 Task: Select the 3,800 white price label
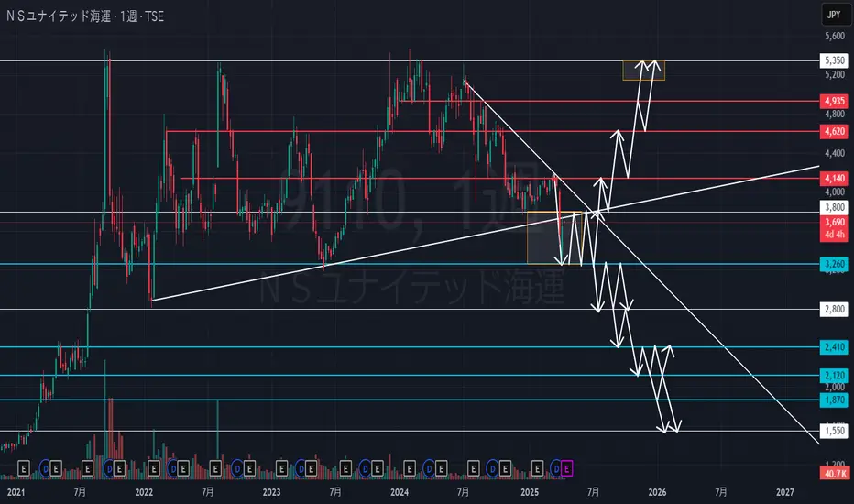coord(834,207)
